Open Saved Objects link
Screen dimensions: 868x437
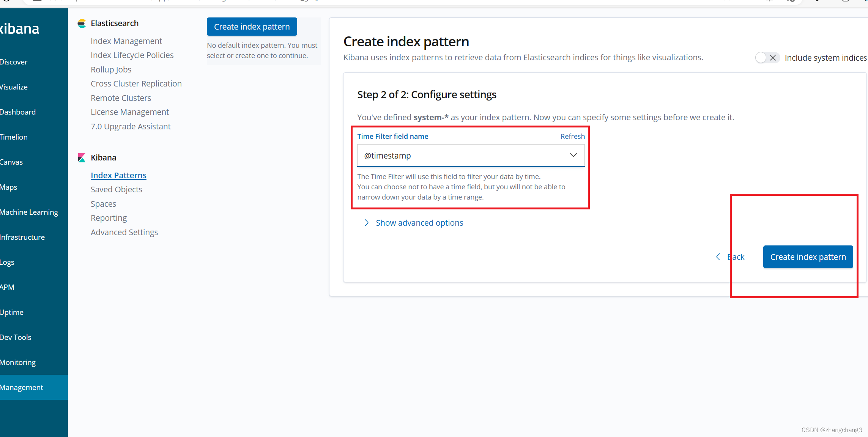point(117,190)
